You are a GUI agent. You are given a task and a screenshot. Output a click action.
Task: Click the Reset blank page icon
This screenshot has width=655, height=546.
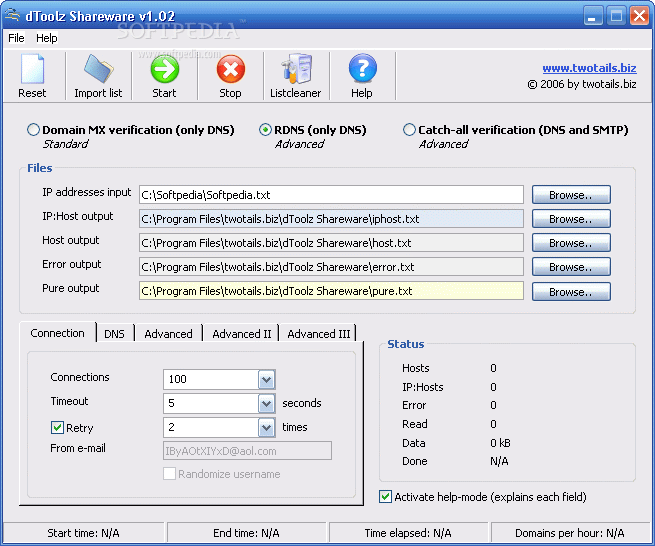pos(32,68)
